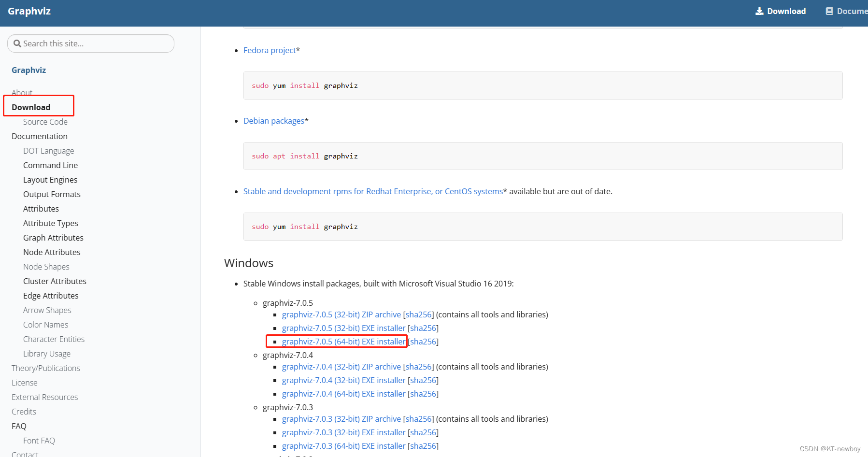Download graphviz-7.0.5 64-bit EXE installer

(344, 342)
